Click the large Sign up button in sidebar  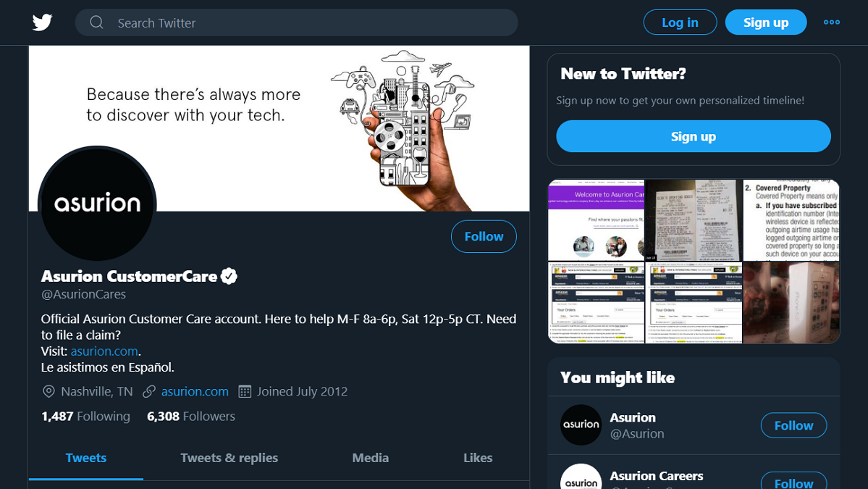(693, 136)
